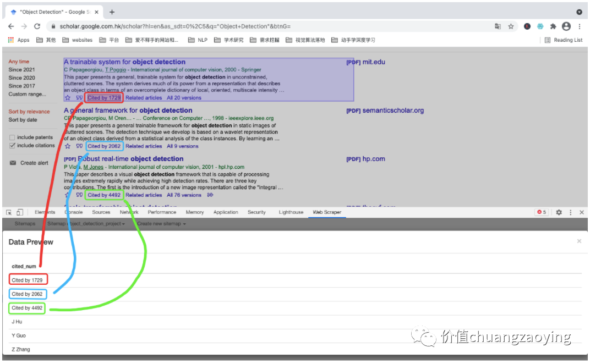Close the DevTools panel
Image resolution: width=590 pixels, height=364 pixels.
point(582,212)
